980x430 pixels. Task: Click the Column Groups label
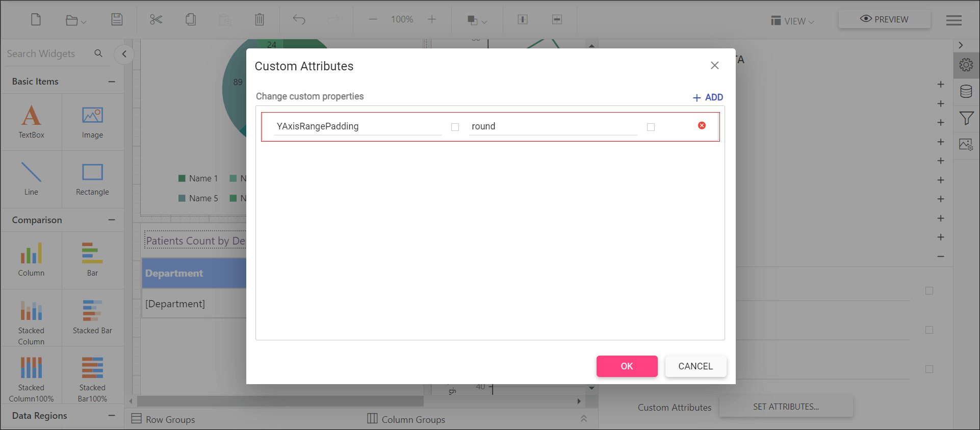(414, 419)
